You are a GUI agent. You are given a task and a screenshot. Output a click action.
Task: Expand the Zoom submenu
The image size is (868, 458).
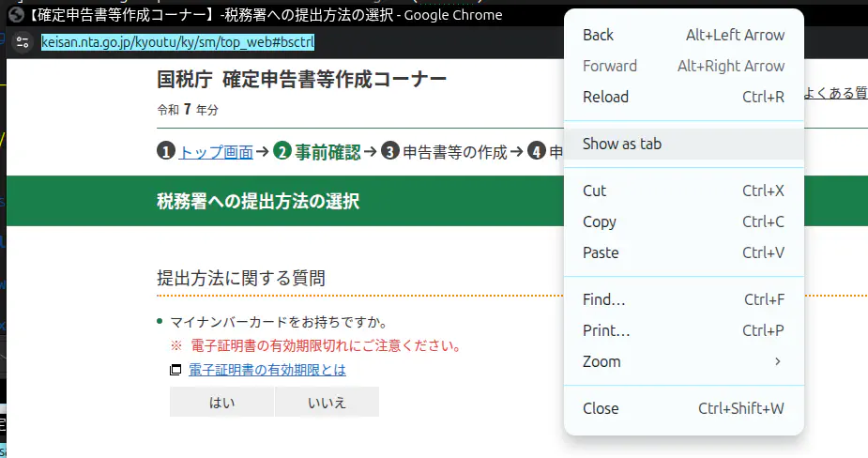coord(683,361)
